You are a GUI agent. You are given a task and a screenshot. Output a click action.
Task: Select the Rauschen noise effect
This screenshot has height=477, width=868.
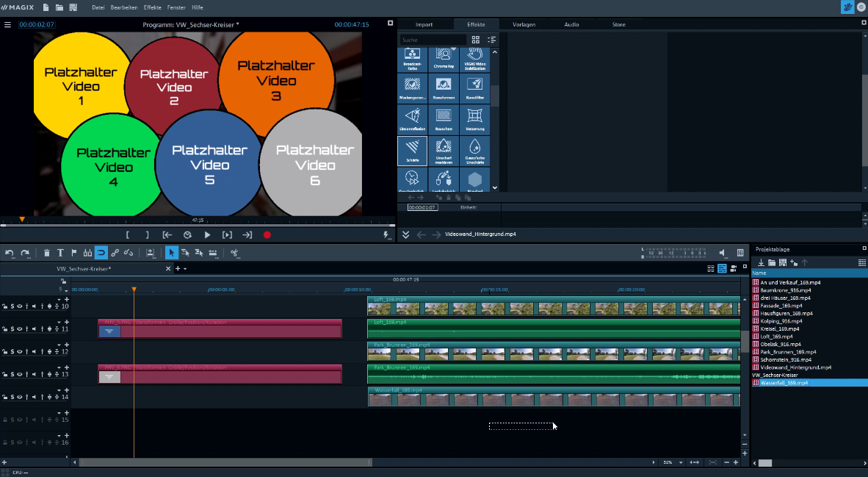point(443,118)
